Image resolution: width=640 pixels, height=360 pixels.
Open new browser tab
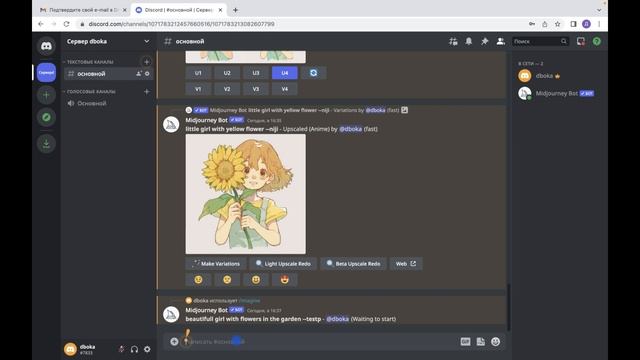click(236, 10)
